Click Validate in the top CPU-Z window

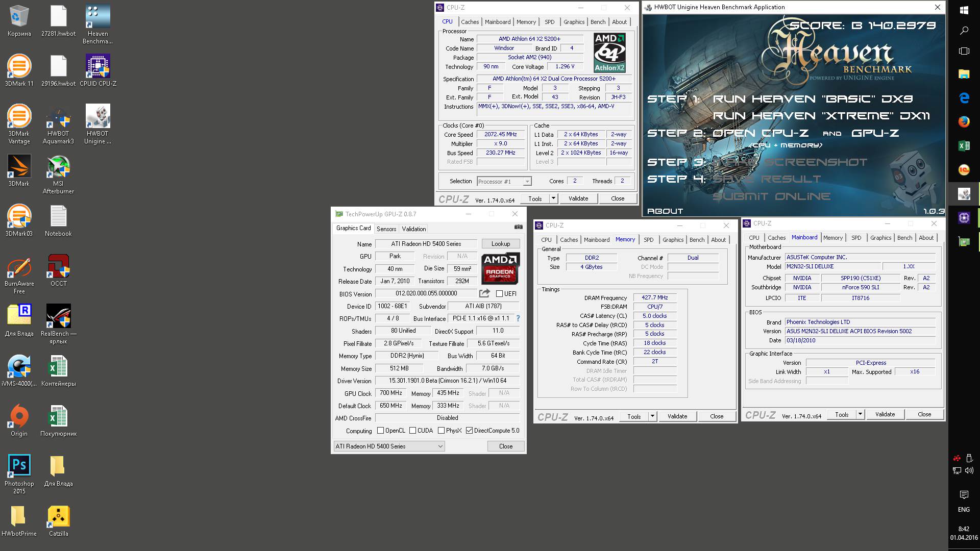click(578, 198)
